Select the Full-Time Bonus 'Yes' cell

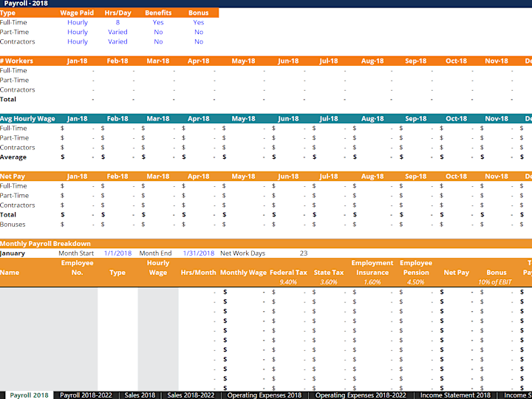coord(199,22)
